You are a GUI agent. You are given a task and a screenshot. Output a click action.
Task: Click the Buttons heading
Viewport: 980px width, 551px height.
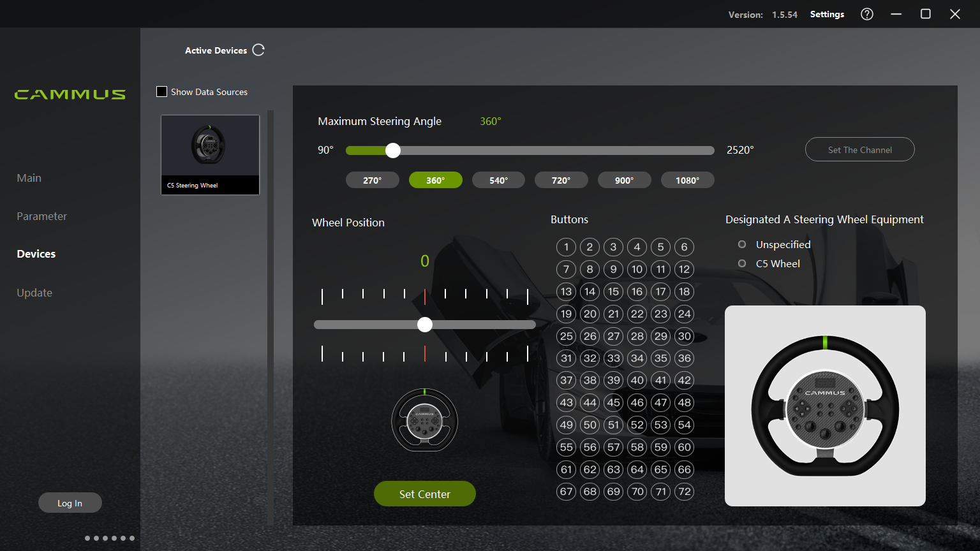569,219
